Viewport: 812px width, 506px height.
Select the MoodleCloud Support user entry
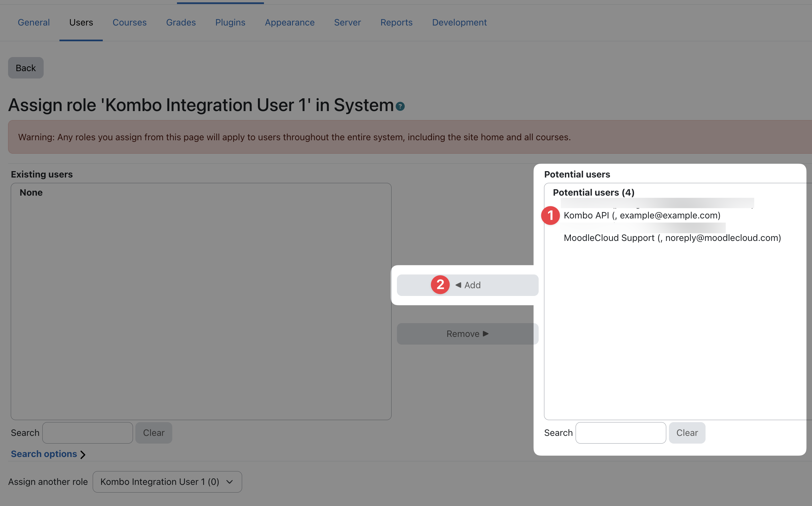(x=672, y=238)
